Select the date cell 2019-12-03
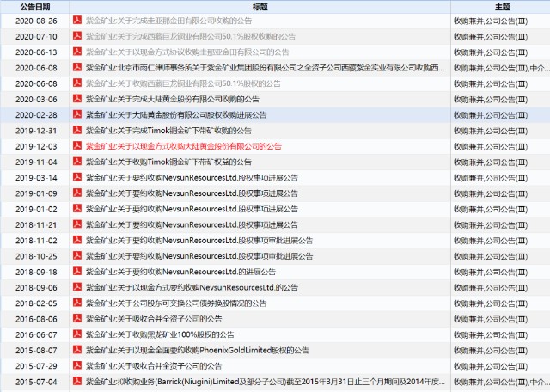Screen dimensions: 550x392 [x=36, y=146]
